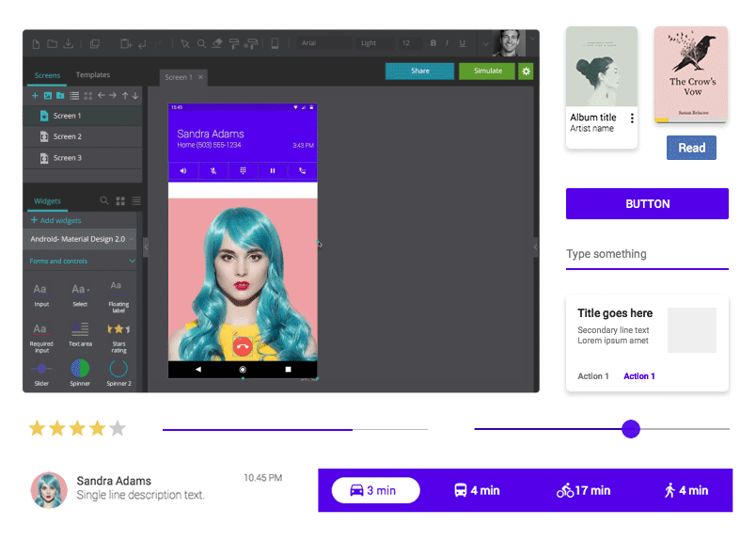Show widgets in list view

tap(136, 200)
